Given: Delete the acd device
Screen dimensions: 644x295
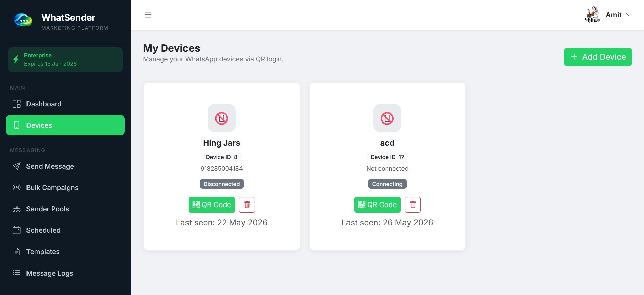Looking at the screenshot, I should tap(413, 205).
